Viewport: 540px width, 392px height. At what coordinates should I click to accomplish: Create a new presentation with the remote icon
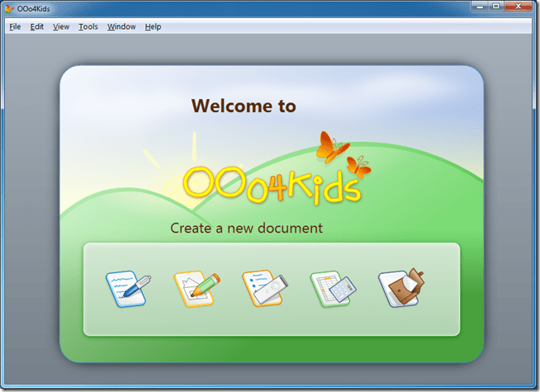[264, 289]
